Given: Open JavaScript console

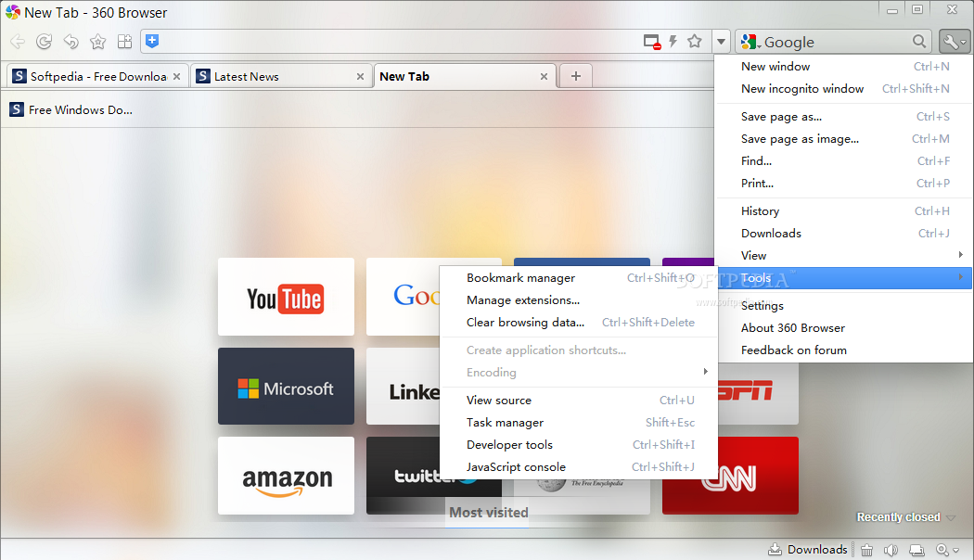Looking at the screenshot, I should [x=578, y=467].
